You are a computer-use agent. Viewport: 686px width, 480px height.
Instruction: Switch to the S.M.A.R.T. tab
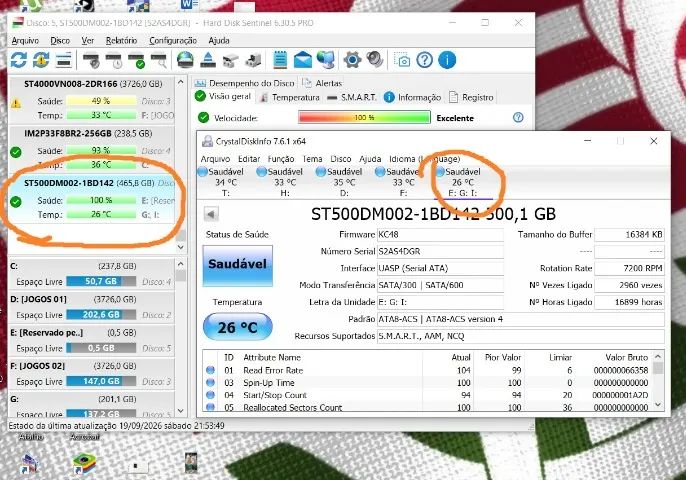click(352, 97)
